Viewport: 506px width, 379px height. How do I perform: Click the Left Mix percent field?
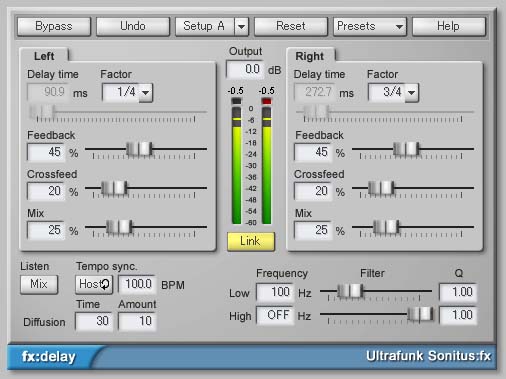[47, 230]
